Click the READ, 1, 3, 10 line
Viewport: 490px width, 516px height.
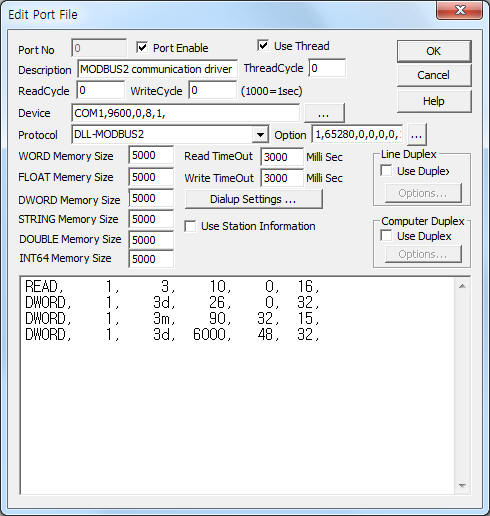pos(172,286)
